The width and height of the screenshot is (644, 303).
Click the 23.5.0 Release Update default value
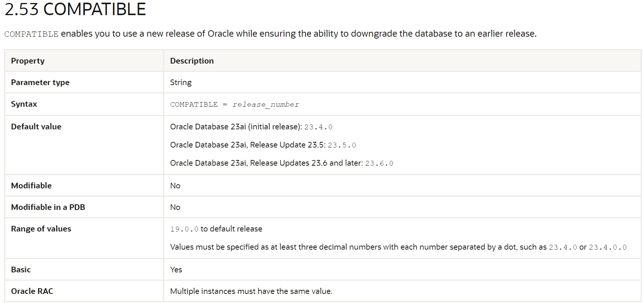[x=341, y=145]
